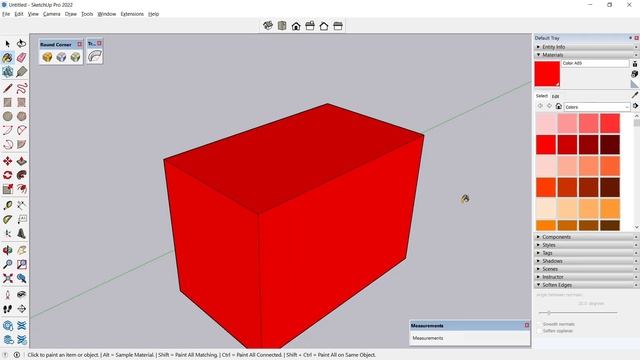Click the large current red material preview

(x=547, y=74)
